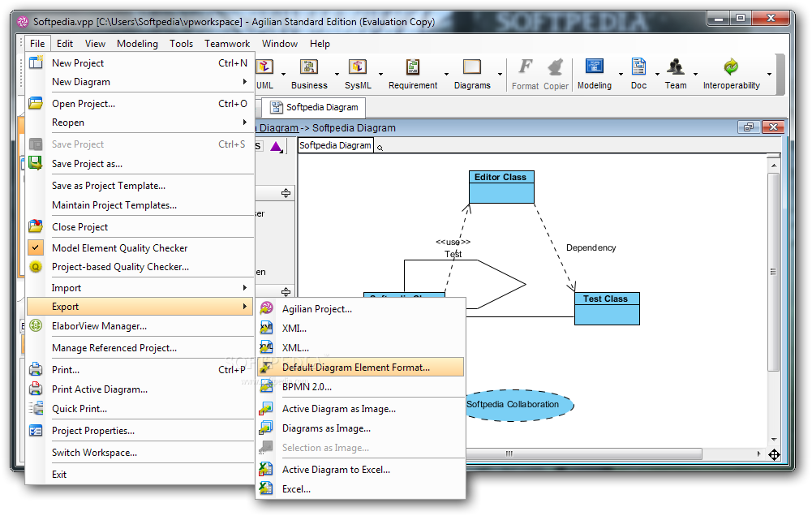Open the Modeling menu in menu bar

pos(137,44)
